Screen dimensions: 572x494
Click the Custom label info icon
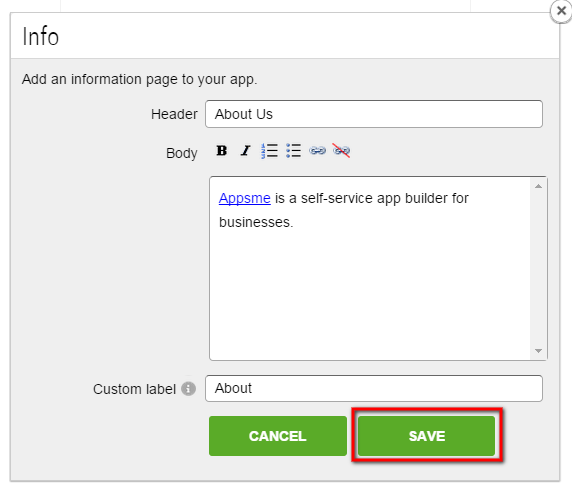pyautogui.click(x=188, y=389)
